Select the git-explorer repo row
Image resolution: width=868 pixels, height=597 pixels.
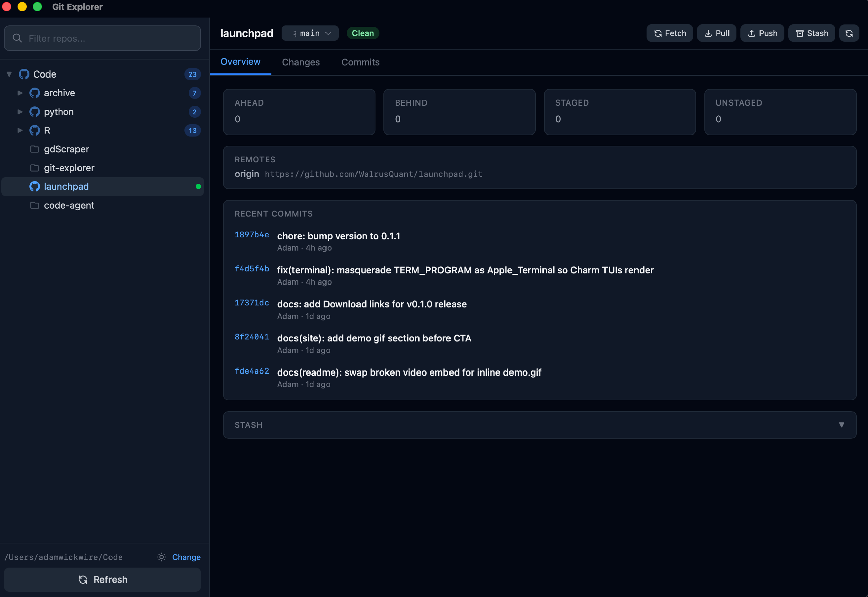coord(102,168)
